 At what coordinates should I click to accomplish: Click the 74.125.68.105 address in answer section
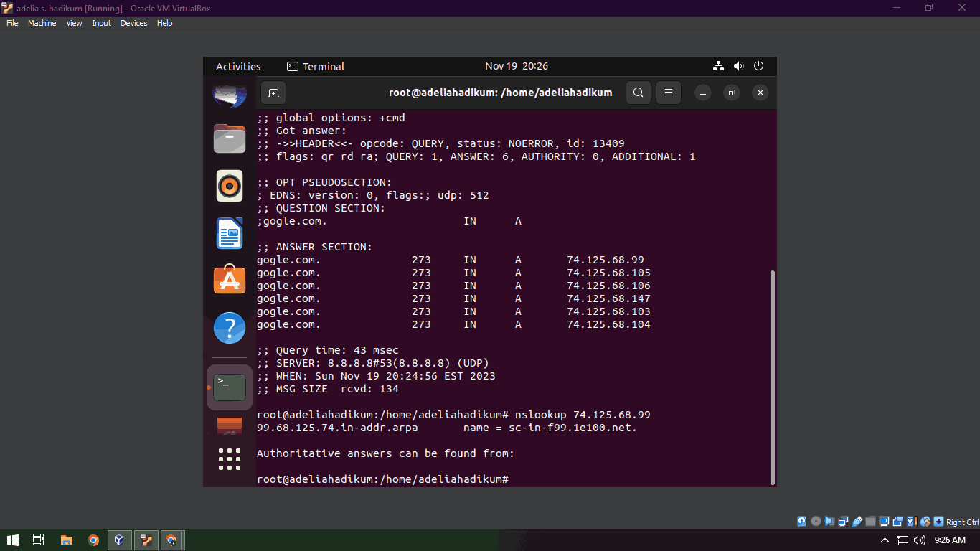(x=608, y=273)
